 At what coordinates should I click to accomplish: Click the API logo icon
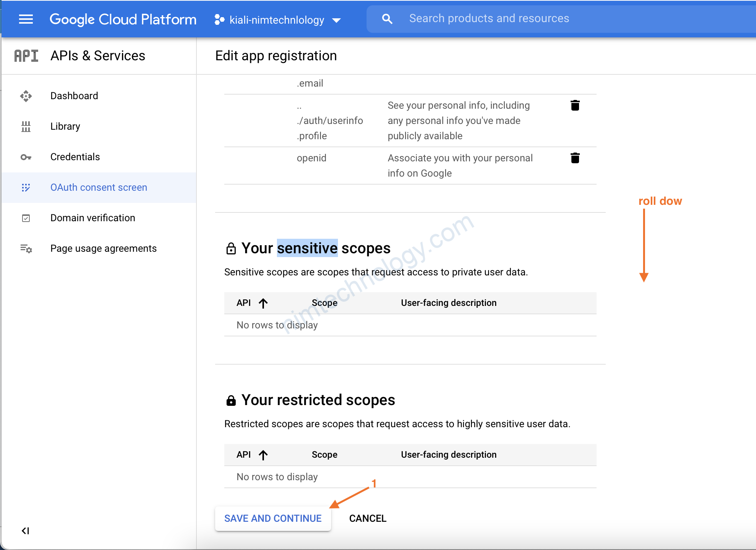(x=26, y=56)
